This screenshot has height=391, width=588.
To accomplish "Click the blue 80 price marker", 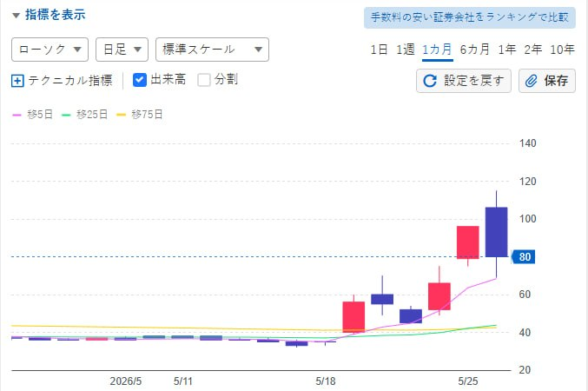I will [524, 257].
